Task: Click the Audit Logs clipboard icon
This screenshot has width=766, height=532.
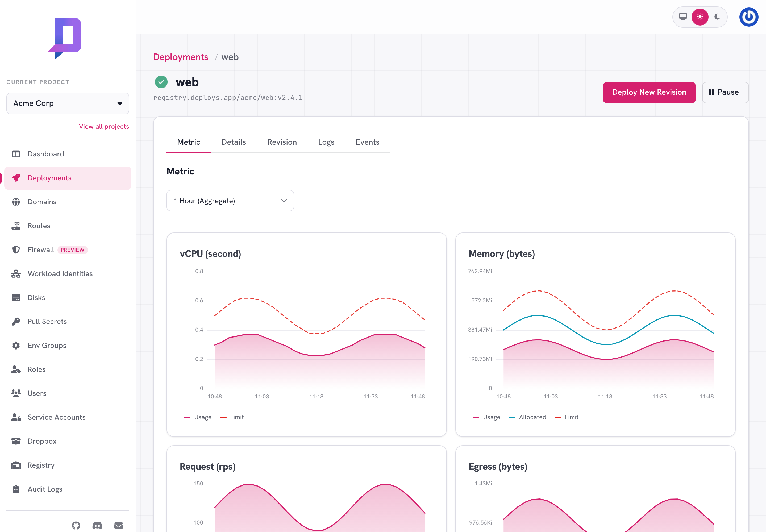Action: [x=16, y=489]
